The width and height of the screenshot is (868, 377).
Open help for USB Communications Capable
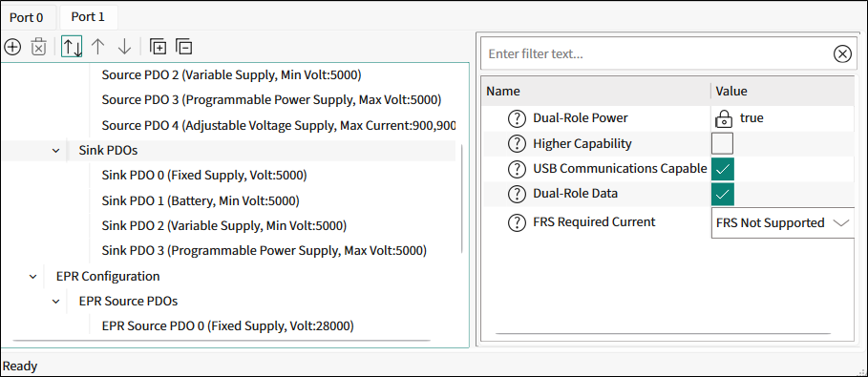click(517, 168)
